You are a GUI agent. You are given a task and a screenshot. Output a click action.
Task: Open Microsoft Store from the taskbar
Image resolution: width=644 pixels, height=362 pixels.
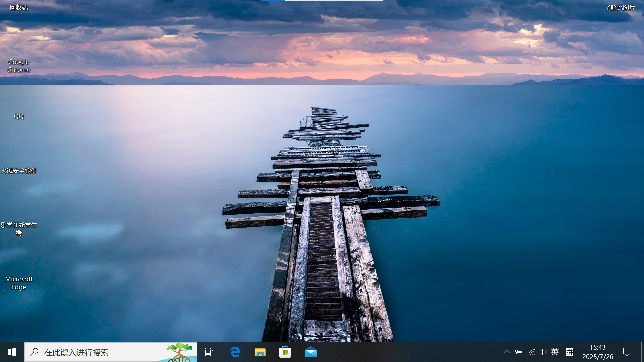(x=285, y=352)
